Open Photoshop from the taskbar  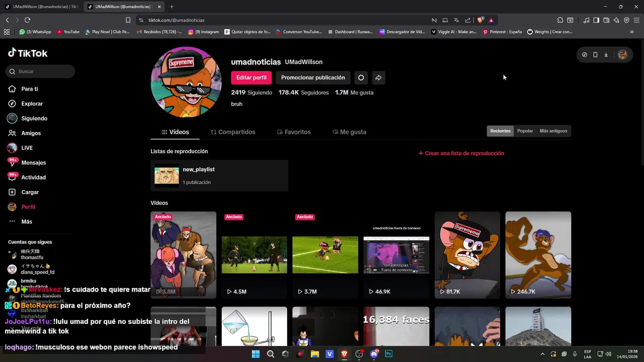pos(388,354)
